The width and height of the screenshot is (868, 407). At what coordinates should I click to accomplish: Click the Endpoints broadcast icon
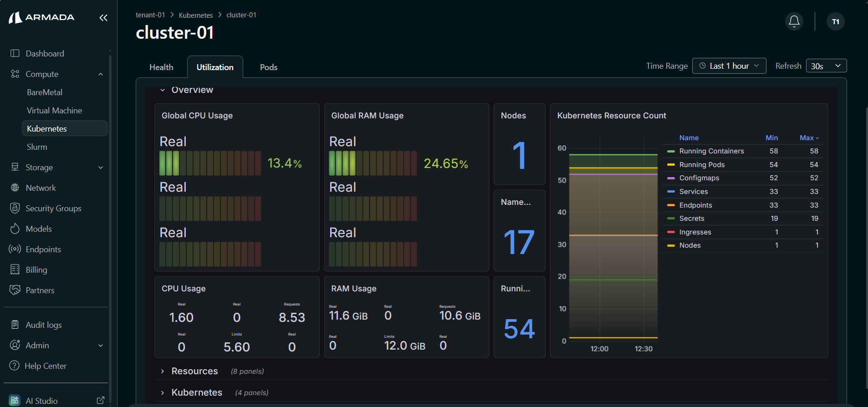tap(15, 249)
